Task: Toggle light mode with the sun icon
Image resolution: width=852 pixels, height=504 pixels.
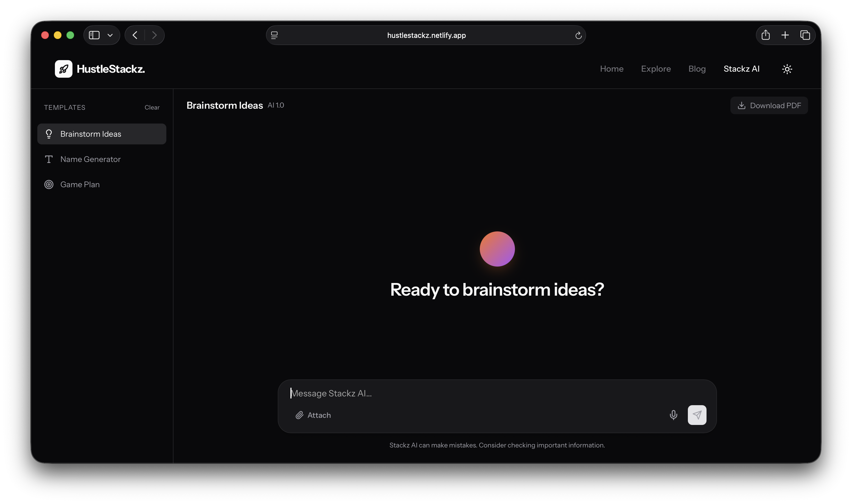Action: (x=787, y=69)
